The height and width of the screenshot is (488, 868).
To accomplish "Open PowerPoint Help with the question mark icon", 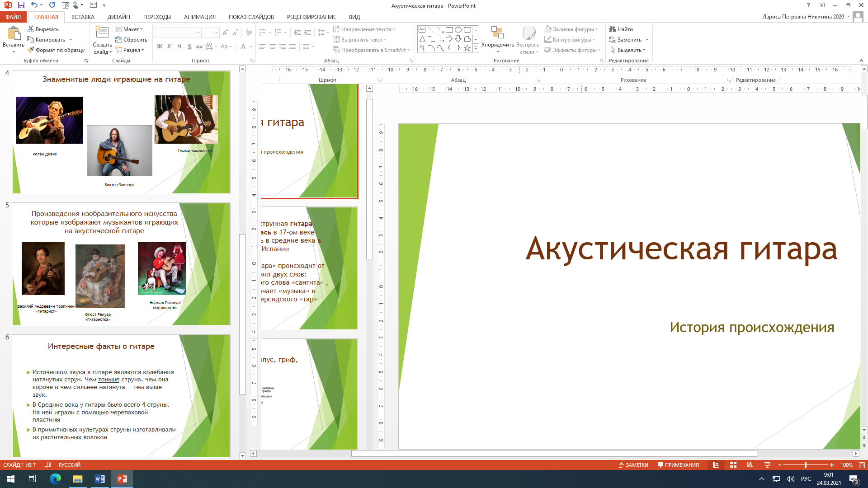I will [809, 5].
